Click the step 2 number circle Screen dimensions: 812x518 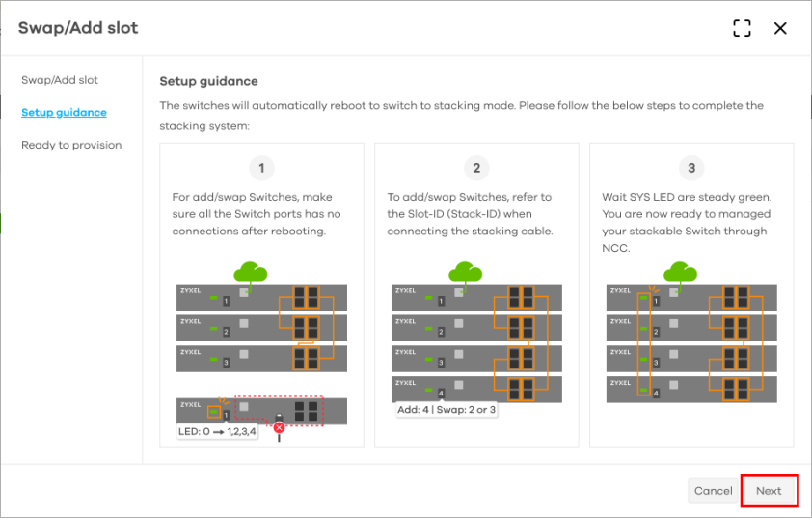(x=476, y=169)
